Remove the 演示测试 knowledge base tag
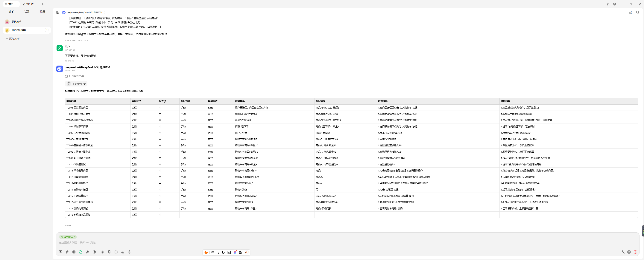The width and height of the screenshot is (644, 260). pos(75,237)
